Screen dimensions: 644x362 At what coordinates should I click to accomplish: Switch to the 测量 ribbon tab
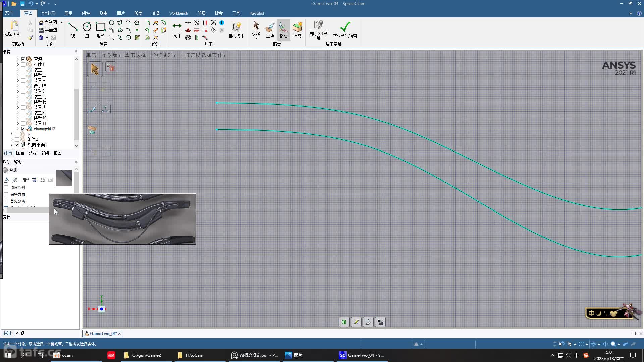pyautogui.click(x=103, y=13)
